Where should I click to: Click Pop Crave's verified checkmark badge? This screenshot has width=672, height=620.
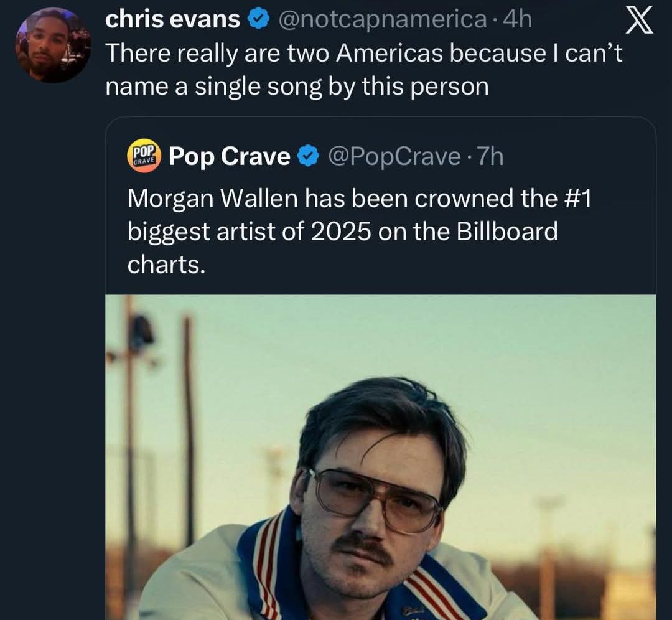point(308,156)
